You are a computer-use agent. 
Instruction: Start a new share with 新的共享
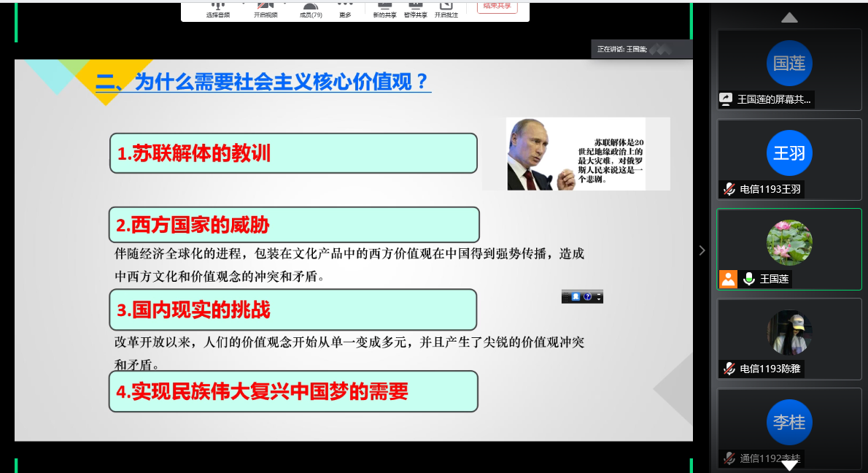pyautogui.click(x=384, y=10)
